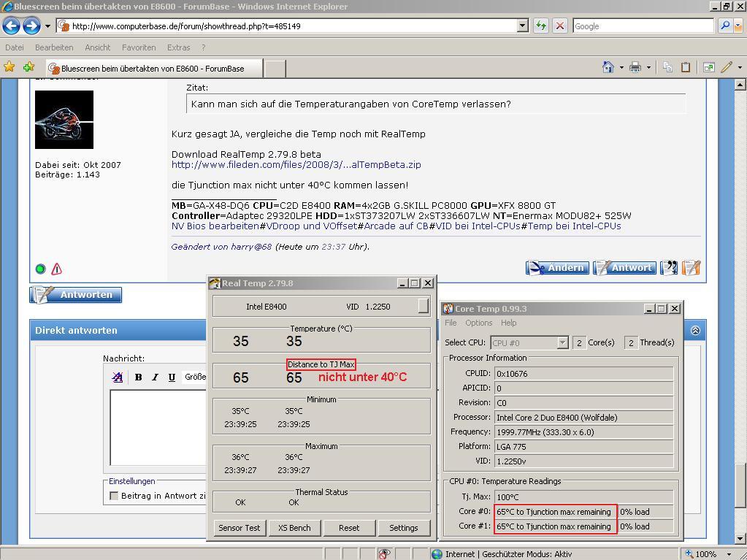Refresh the page with the green arrows icon

[541, 26]
